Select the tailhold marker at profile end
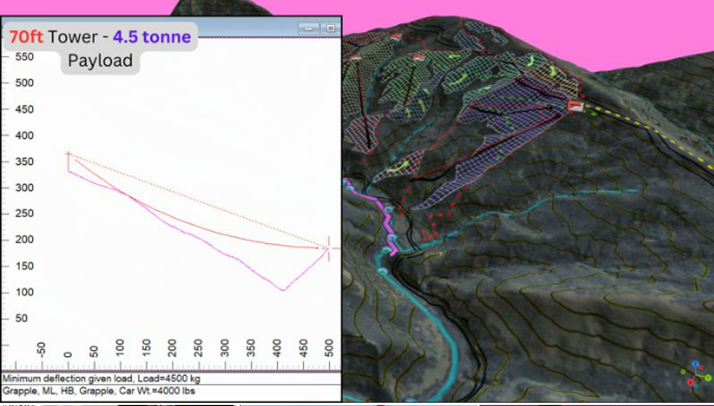The image size is (714, 406). point(329,249)
